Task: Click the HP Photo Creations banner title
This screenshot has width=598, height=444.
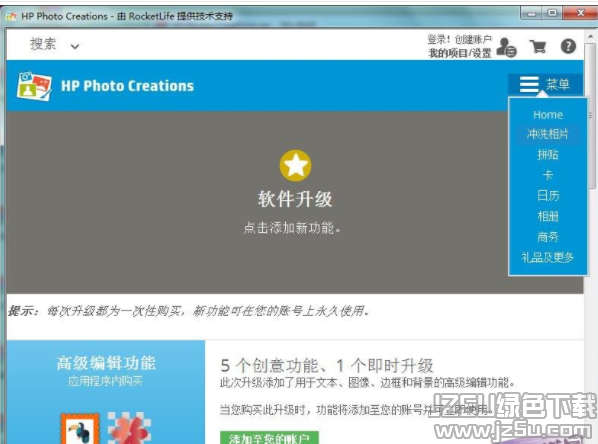Action: click(x=127, y=86)
